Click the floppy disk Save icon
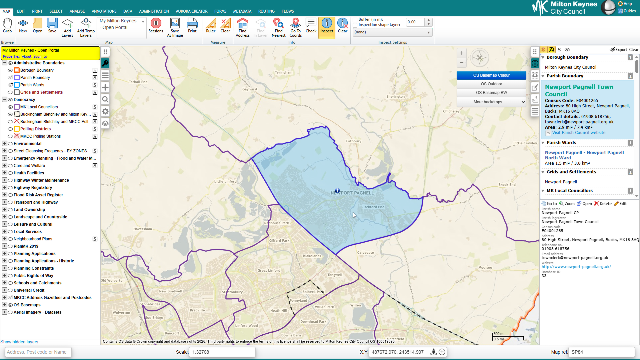The image size is (640, 360). [52, 25]
